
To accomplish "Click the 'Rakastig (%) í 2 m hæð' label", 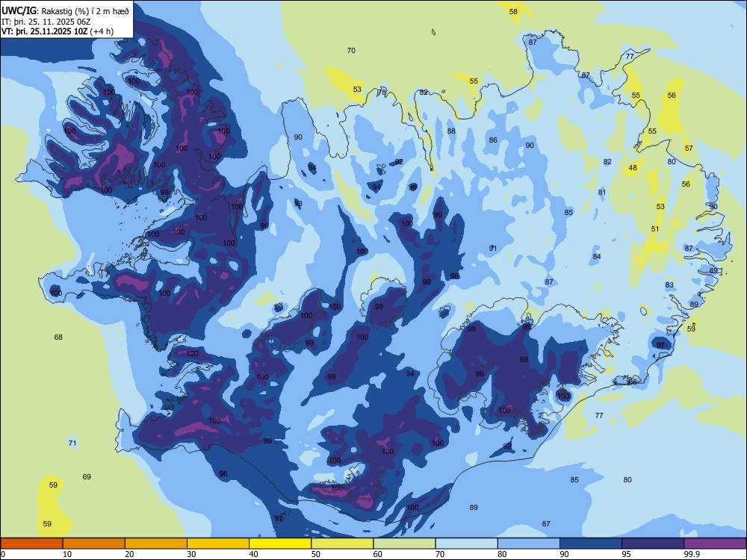I will coord(84,11).
